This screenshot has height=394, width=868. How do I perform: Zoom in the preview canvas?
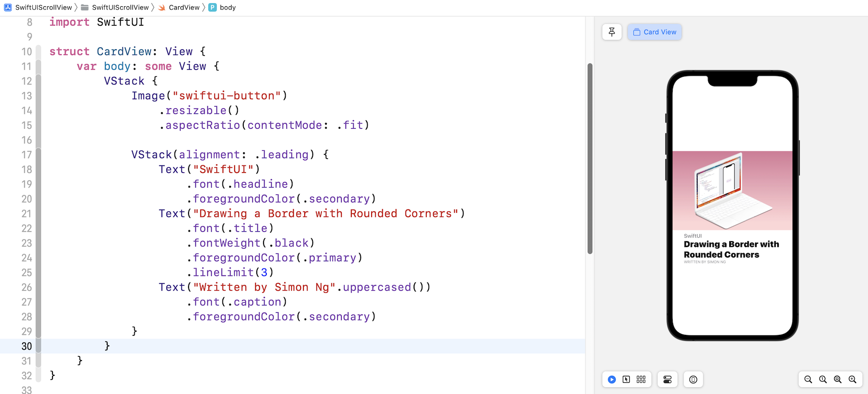point(852,380)
